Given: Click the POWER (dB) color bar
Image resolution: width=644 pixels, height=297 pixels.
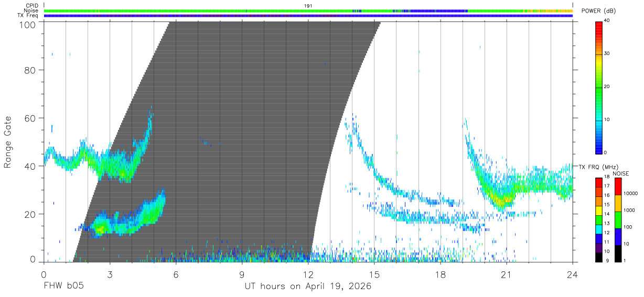Looking at the screenshot, I should tap(598, 87).
